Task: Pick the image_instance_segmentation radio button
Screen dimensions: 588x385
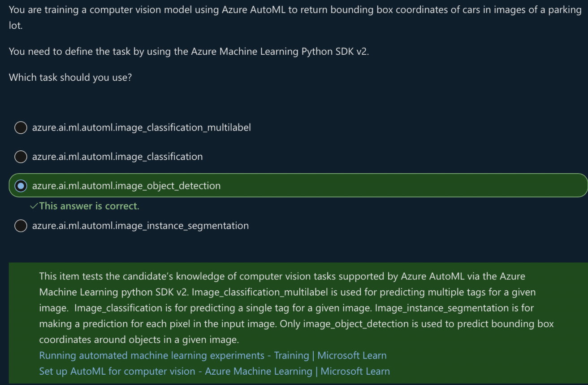Action: 21,226
